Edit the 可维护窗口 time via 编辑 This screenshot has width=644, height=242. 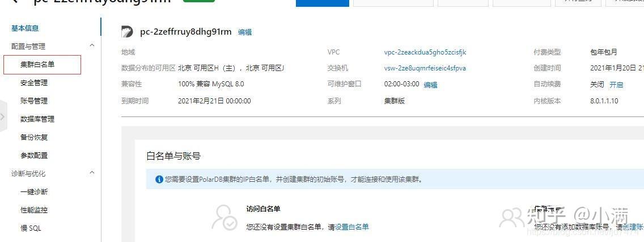(x=430, y=85)
